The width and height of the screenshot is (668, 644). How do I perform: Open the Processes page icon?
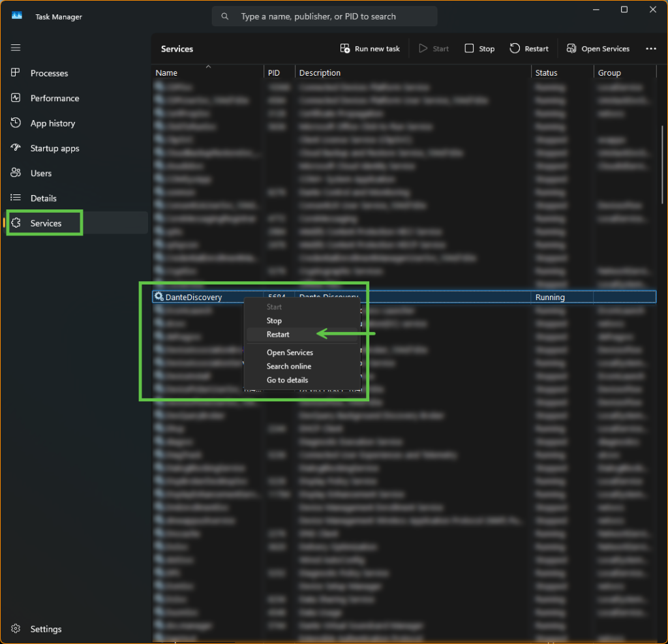coord(16,73)
